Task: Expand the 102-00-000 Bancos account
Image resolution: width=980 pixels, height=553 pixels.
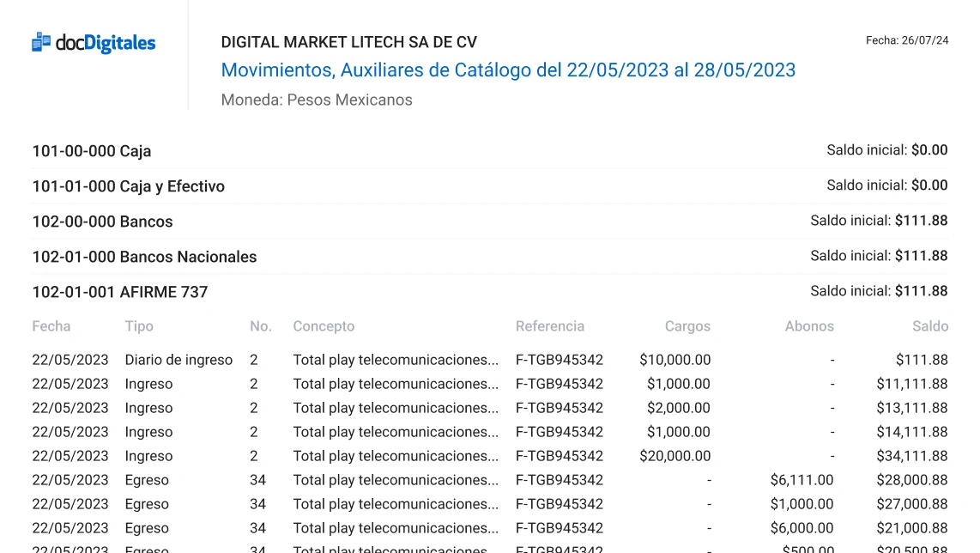Action: (x=102, y=221)
